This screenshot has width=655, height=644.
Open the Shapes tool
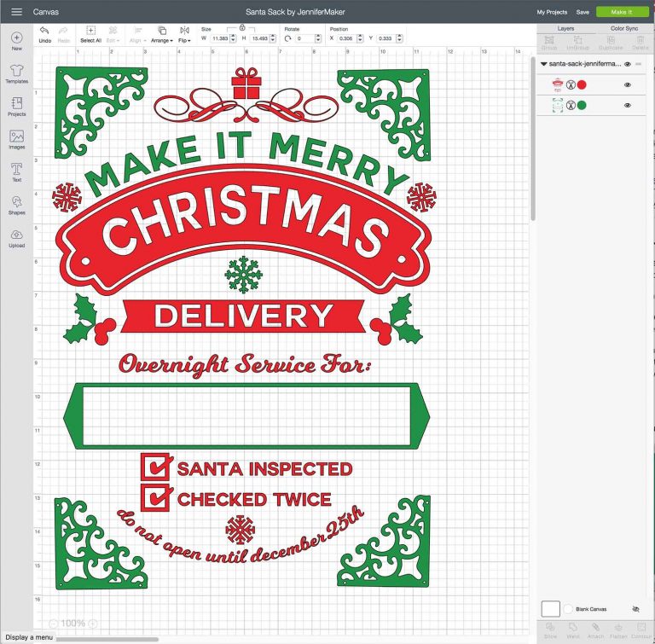click(17, 201)
